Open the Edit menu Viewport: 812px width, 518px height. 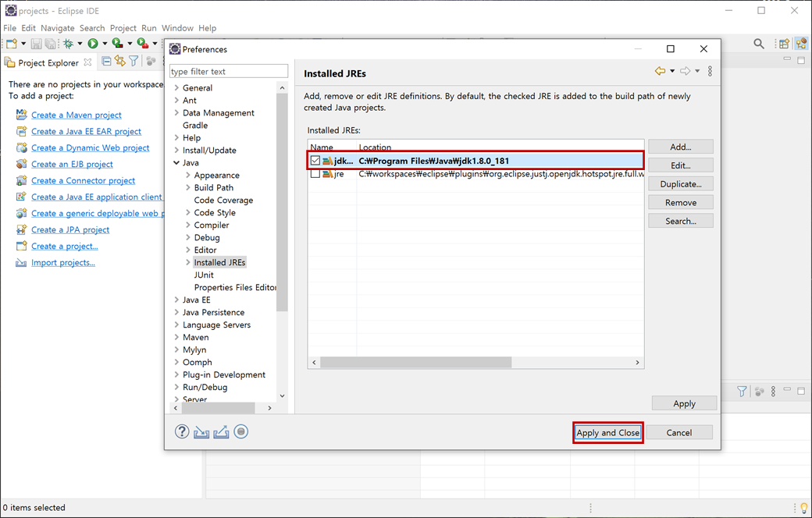pyautogui.click(x=28, y=28)
